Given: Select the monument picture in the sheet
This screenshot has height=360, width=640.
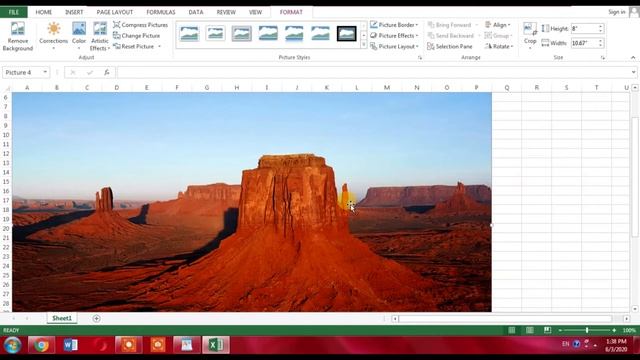Looking at the screenshot, I should click(251, 202).
